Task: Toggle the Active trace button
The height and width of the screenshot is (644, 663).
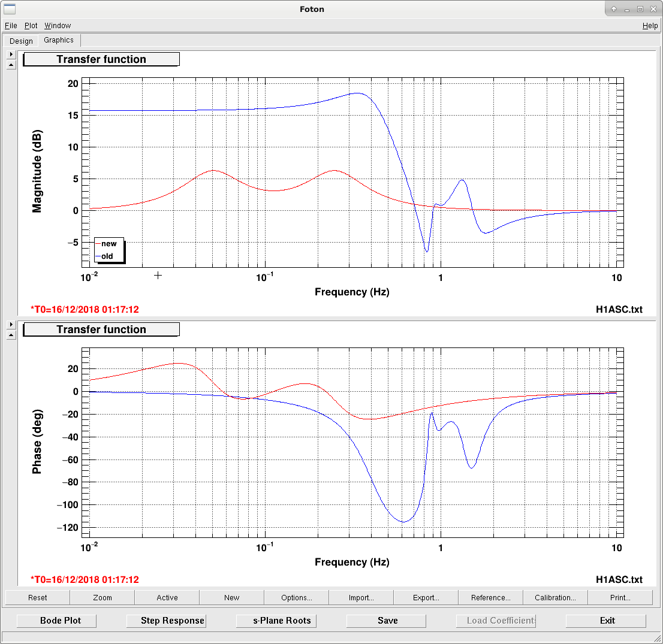Action: [167, 597]
